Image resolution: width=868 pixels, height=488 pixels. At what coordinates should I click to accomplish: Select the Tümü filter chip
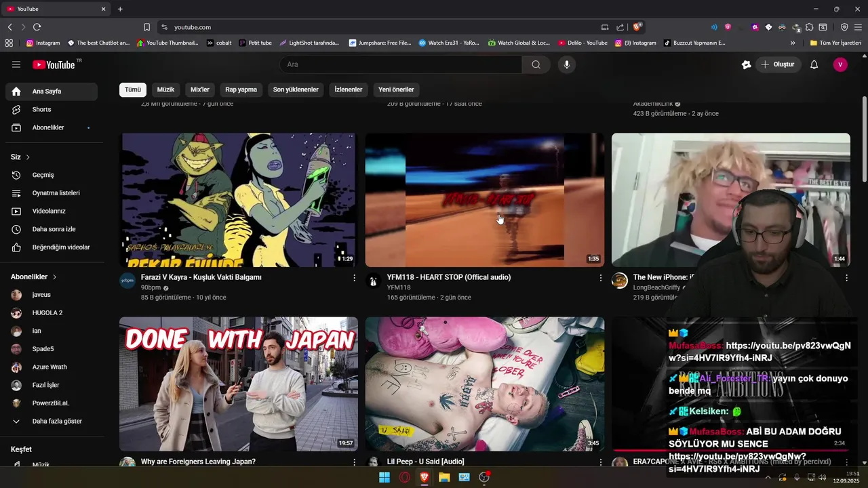(x=133, y=89)
